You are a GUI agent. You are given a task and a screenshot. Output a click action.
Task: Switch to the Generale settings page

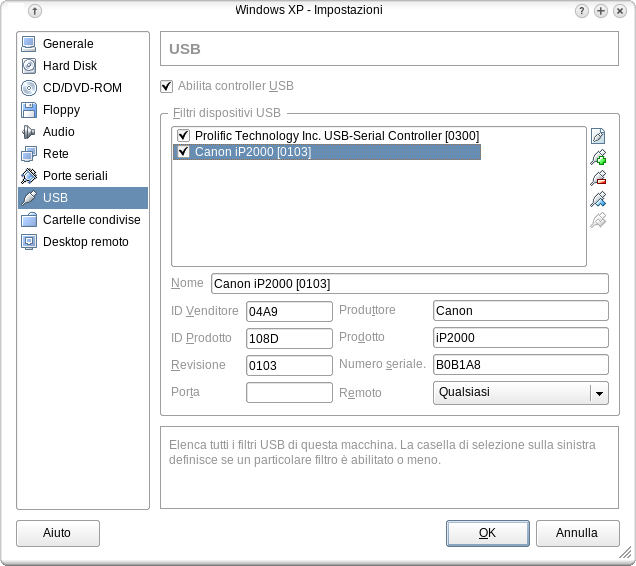pyautogui.click(x=68, y=44)
